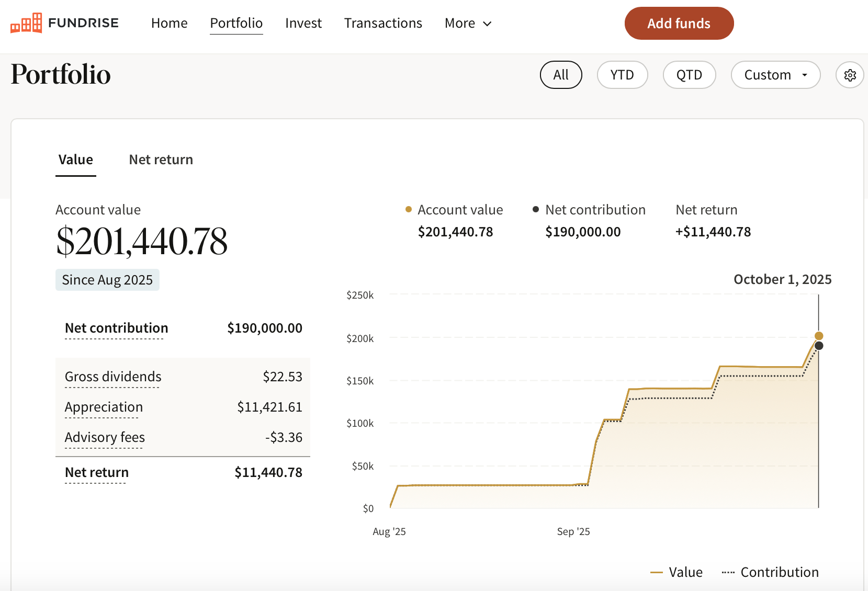
Task: Open the Transactions page
Action: click(383, 23)
